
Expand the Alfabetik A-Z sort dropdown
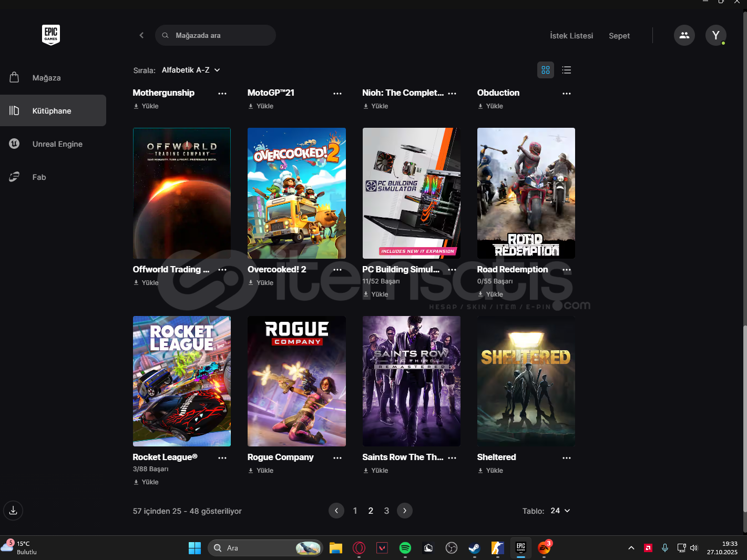click(x=191, y=70)
